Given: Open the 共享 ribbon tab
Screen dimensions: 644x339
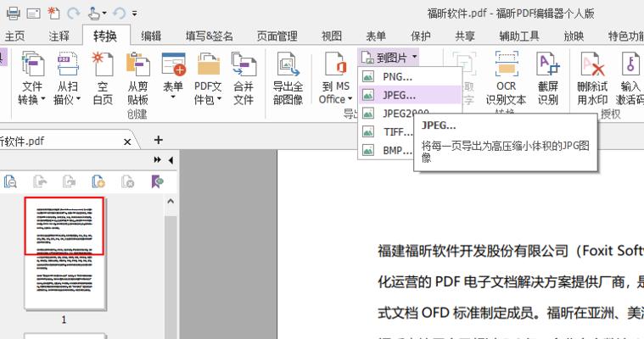Looking at the screenshot, I should point(465,36).
